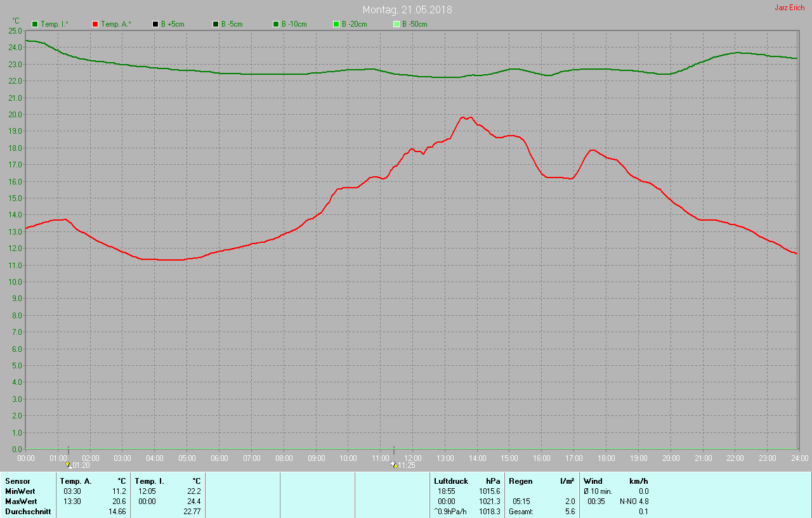Click the Temp. A. minimum value 11.2

pyautogui.click(x=119, y=491)
